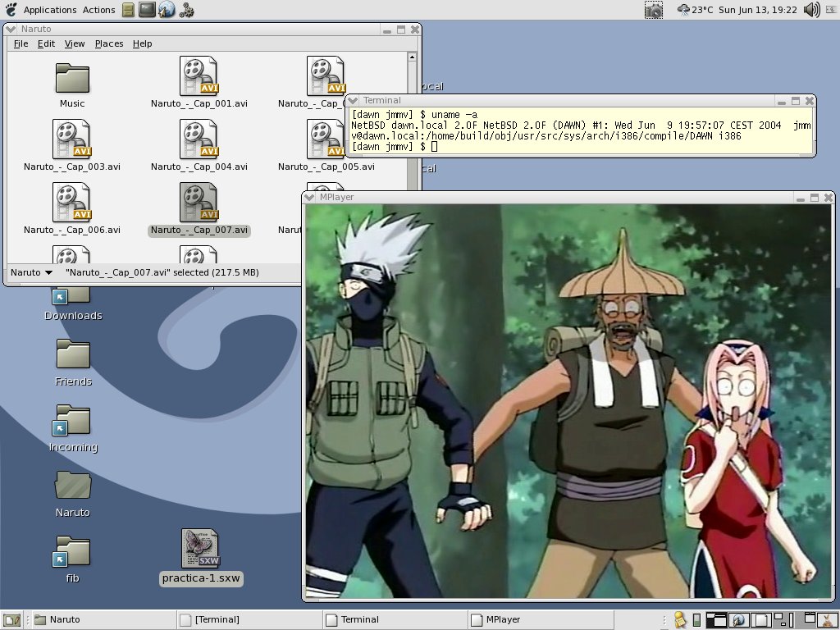This screenshot has width=840, height=630.
Task: Launch the file cabinet home folder launcher
Action: 128,10
